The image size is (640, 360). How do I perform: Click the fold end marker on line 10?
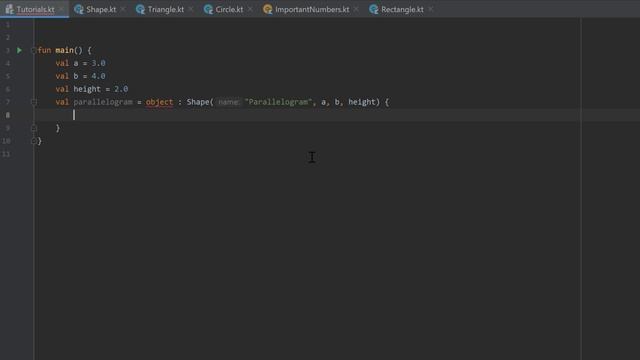click(34, 141)
